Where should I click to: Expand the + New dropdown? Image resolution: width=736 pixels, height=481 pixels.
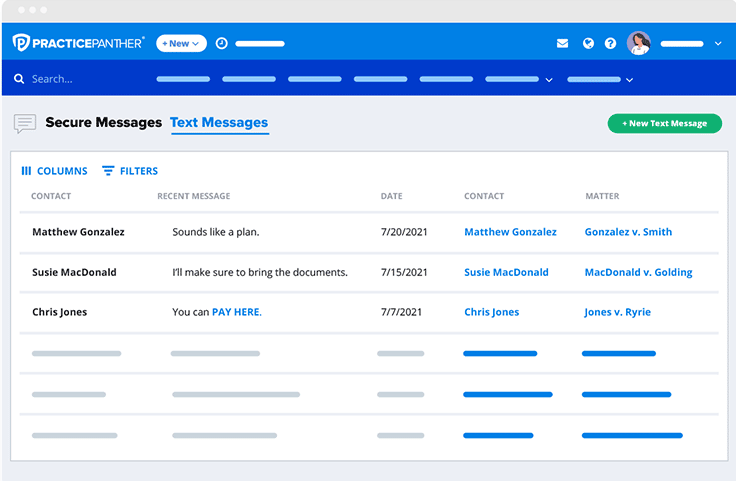coord(181,43)
